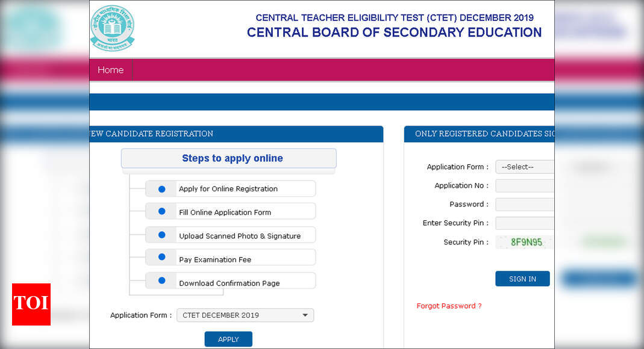Click the 8F9N95 security pin image
The image size is (644, 349).
click(526, 242)
